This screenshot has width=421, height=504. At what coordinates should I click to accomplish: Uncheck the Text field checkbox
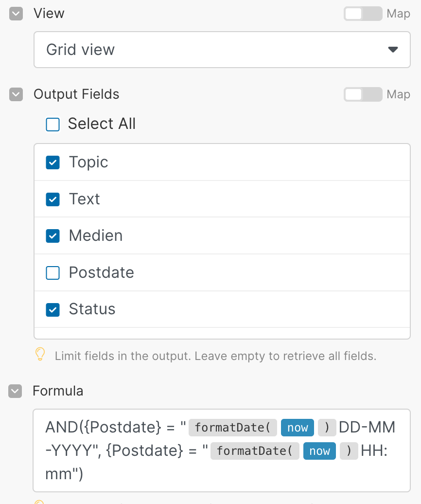point(53,199)
